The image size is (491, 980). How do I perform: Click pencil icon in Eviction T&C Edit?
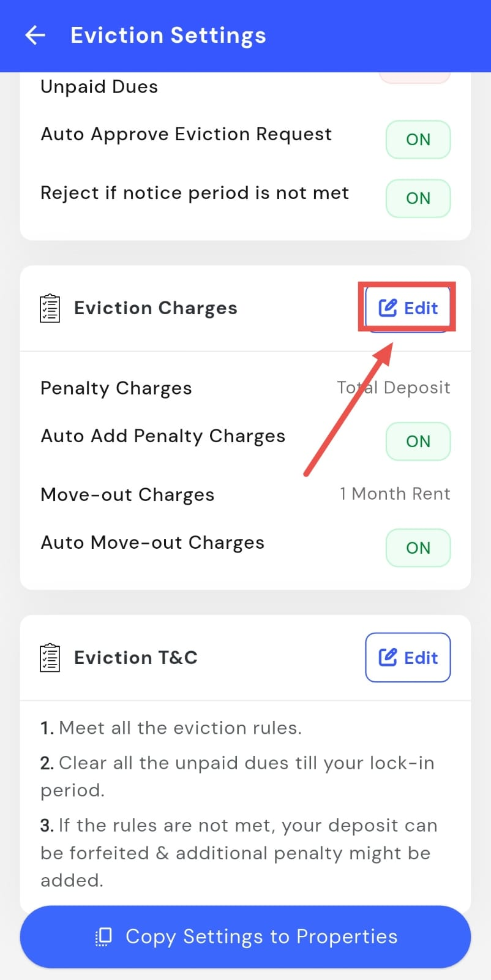388,658
